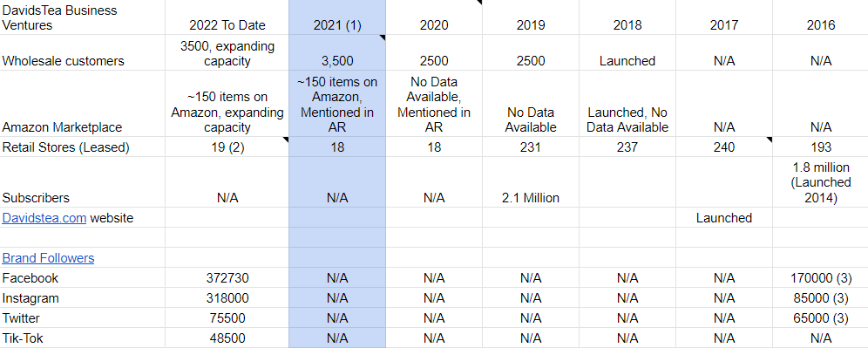Click the '3,500' wholesale customers cell
This screenshot has width=868, height=348.
(x=337, y=52)
